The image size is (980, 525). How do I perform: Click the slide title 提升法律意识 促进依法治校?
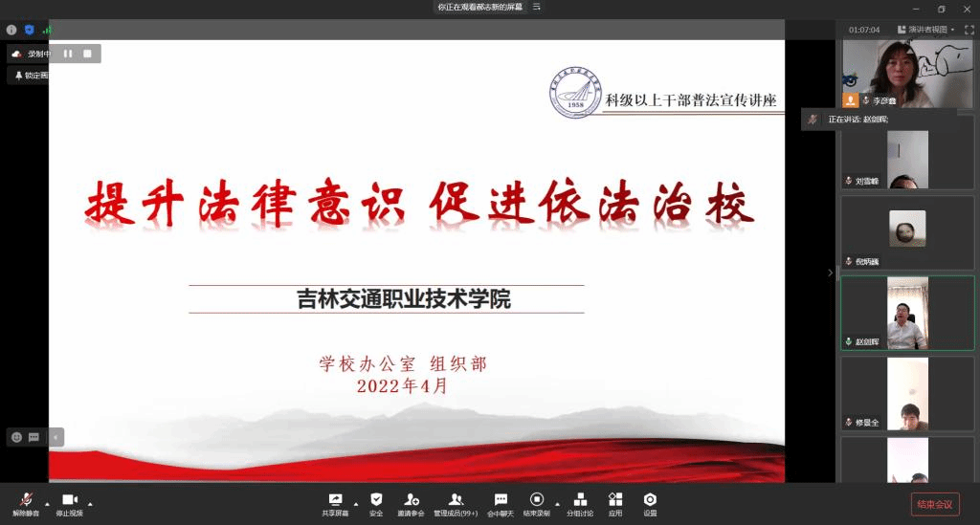[419, 204]
